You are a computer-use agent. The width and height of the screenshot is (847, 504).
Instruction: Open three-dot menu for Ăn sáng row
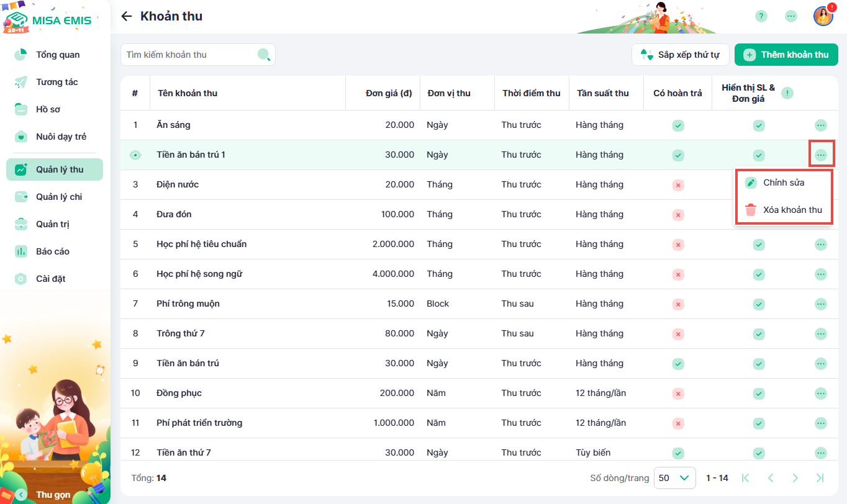click(821, 125)
